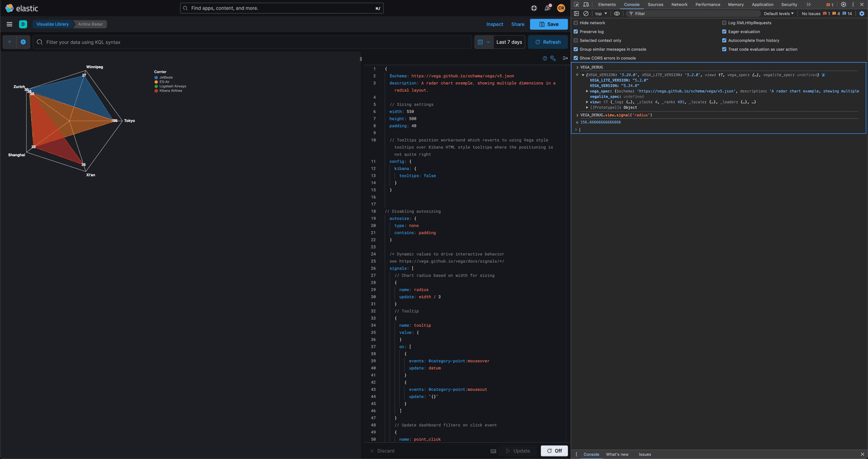
Task: Click the wrench icon above the Vega editor
Action: [553, 58]
